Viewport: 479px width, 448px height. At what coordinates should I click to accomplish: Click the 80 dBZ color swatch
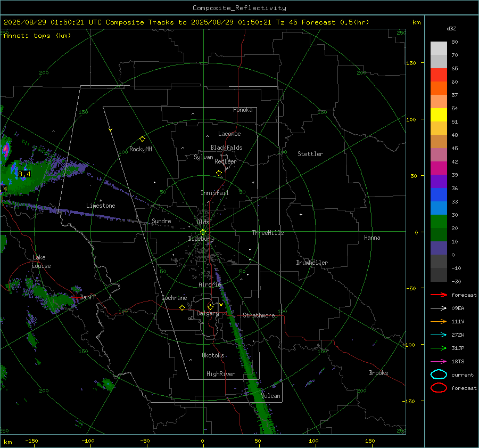click(x=439, y=48)
